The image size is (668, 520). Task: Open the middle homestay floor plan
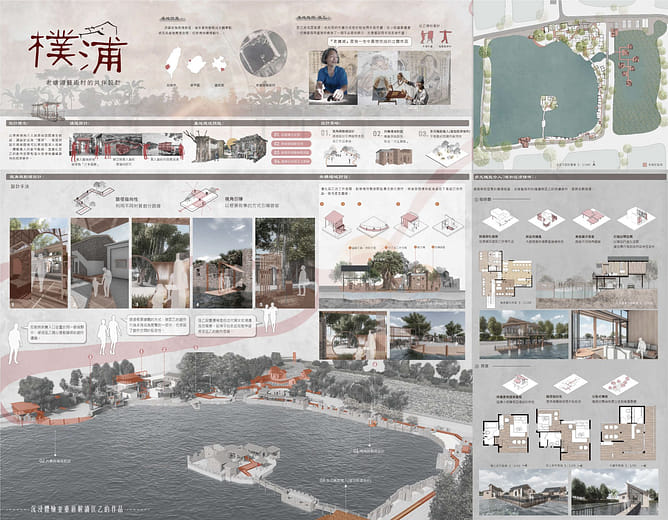pyautogui.click(x=564, y=435)
